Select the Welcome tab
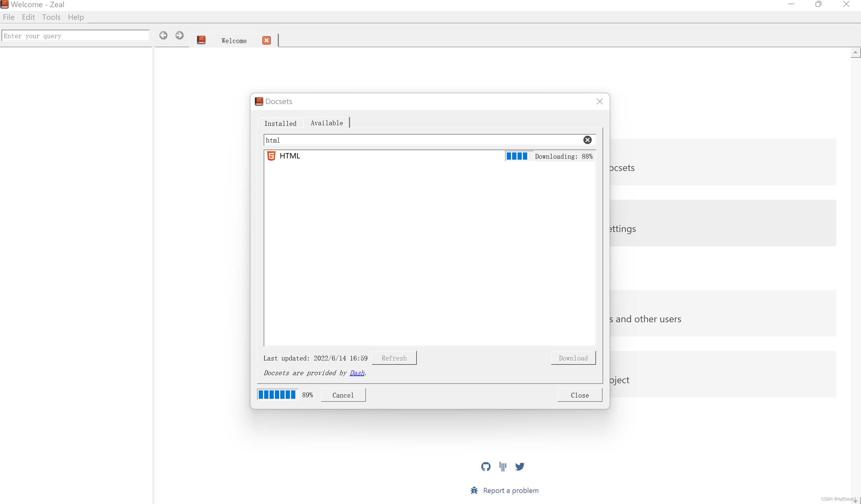This screenshot has height=504, width=861. [234, 41]
